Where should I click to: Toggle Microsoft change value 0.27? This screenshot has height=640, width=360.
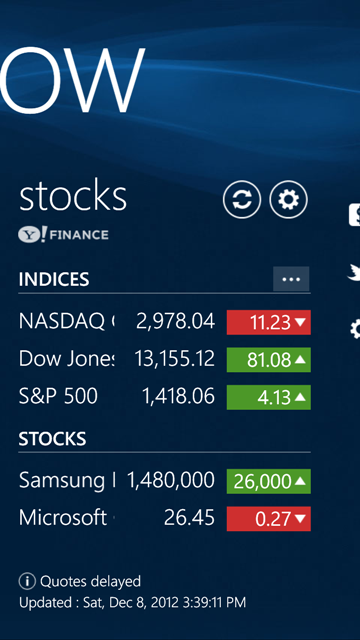coord(269,519)
